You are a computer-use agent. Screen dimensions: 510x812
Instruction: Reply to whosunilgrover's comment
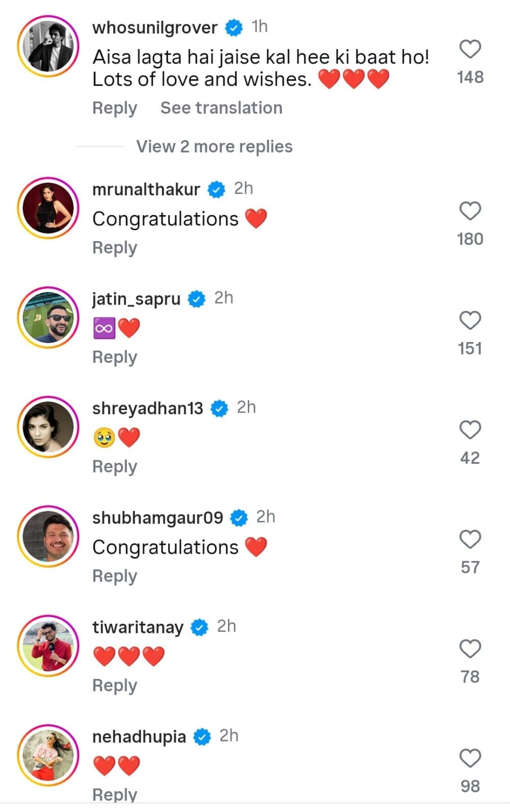(115, 108)
